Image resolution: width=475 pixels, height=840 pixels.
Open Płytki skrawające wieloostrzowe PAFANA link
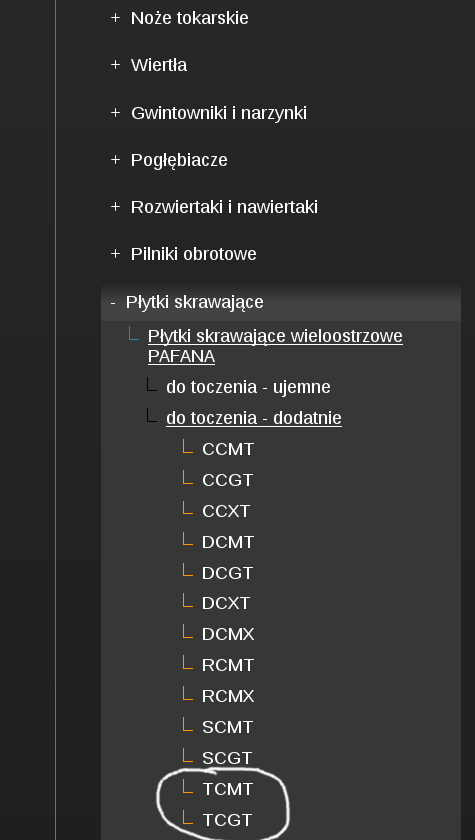(275, 346)
